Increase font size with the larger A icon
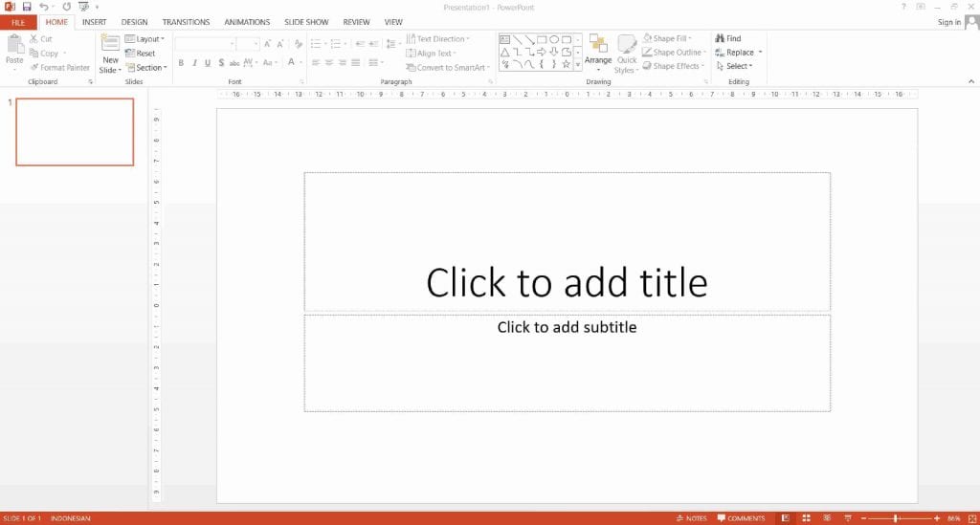This screenshot has height=525, width=980. click(267, 44)
